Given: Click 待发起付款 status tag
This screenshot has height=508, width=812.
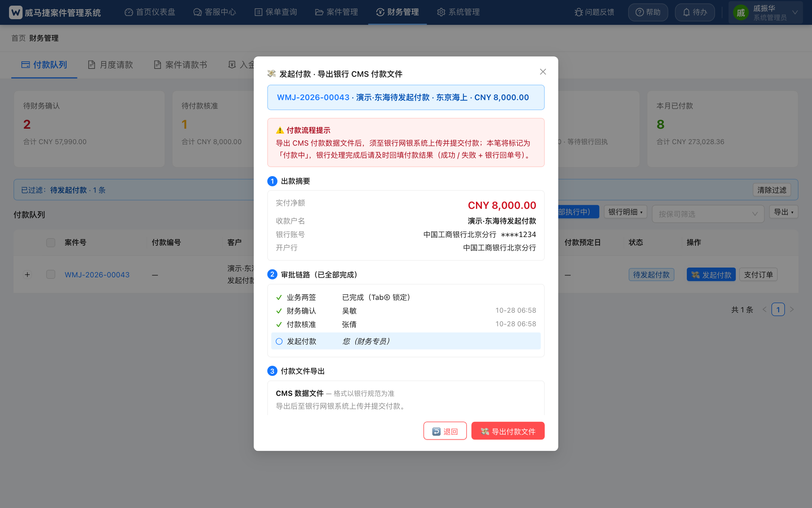Looking at the screenshot, I should pyautogui.click(x=651, y=275).
